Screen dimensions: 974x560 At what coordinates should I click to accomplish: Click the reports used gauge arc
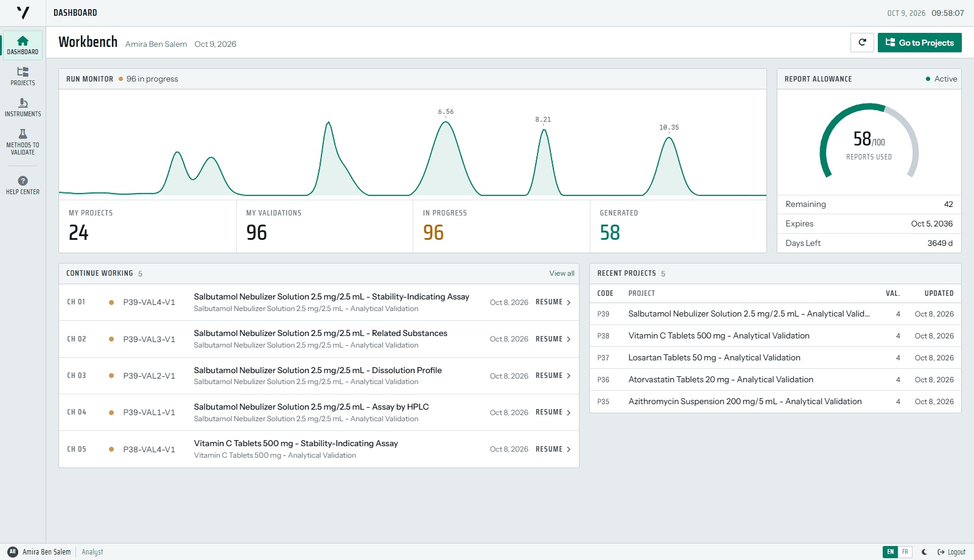point(869,141)
